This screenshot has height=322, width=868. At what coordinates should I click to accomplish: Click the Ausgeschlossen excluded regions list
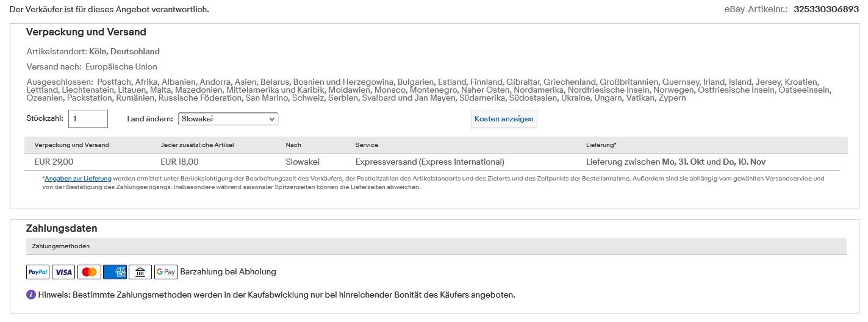(x=429, y=90)
